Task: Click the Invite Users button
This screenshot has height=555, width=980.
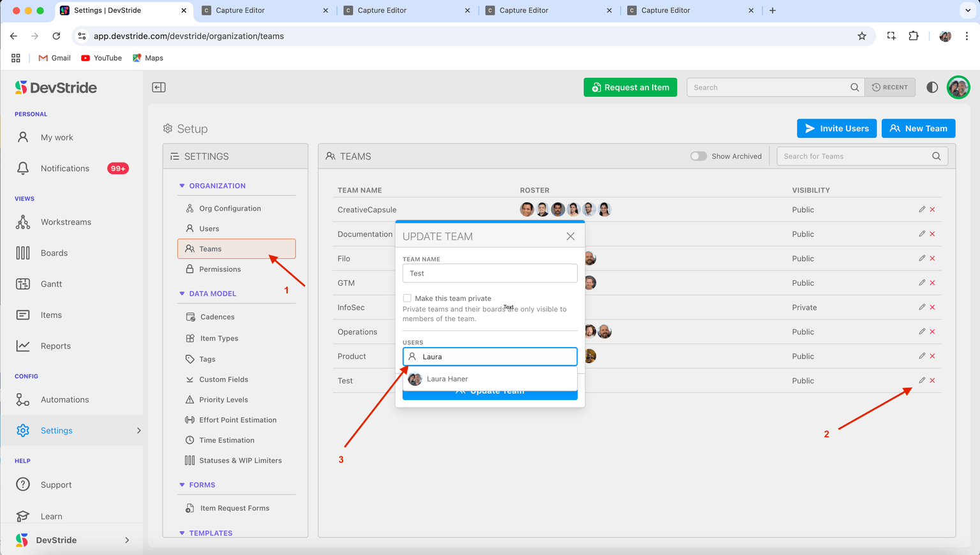Action: [x=836, y=128]
